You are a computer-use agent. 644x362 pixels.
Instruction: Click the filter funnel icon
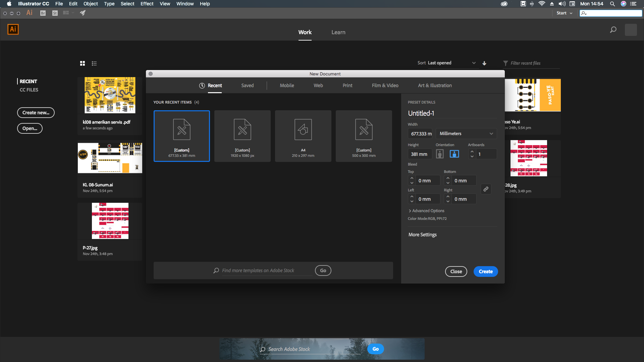pyautogui.click(x=505, y=63)
